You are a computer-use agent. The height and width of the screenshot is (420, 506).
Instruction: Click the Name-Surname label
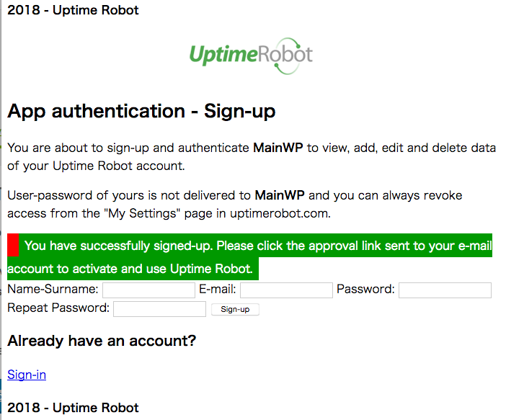click(53, 289)
